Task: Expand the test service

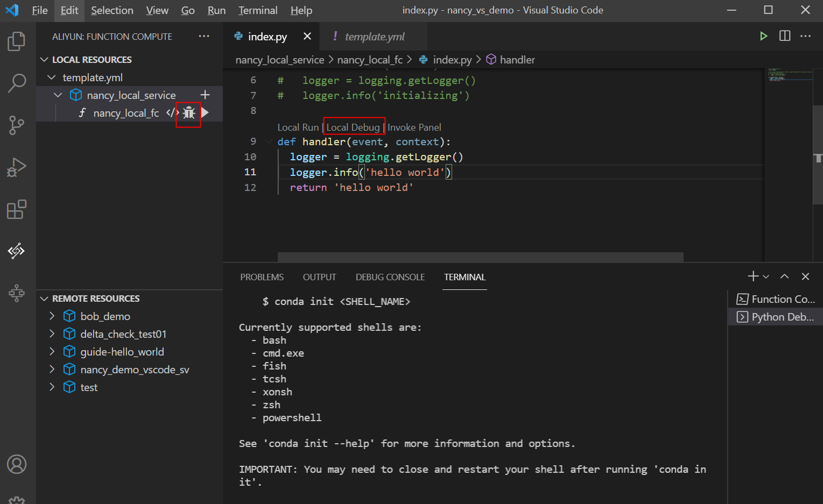Action: pyautogui.click(x=52, y=387)
